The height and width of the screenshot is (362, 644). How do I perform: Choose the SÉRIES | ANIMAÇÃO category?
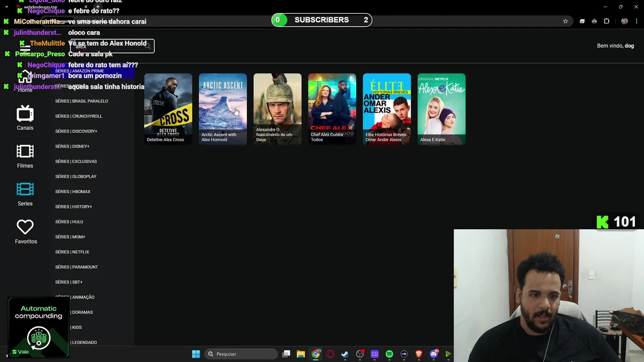click(75, 297)
